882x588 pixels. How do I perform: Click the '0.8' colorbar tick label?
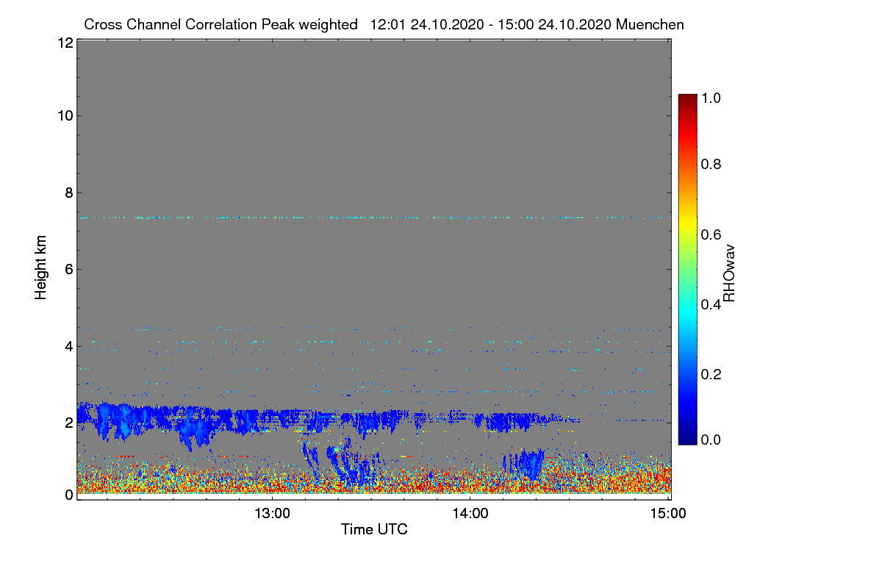point(710,164)
